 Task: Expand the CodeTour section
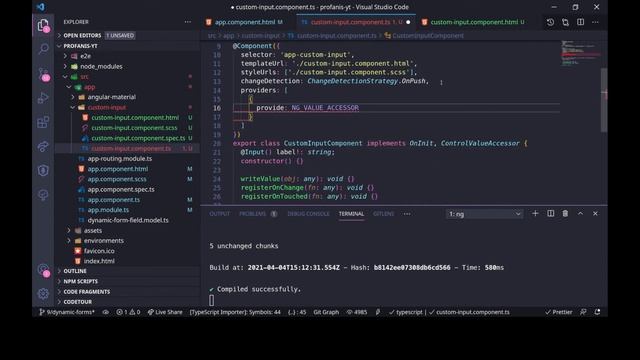coord(127,302)
